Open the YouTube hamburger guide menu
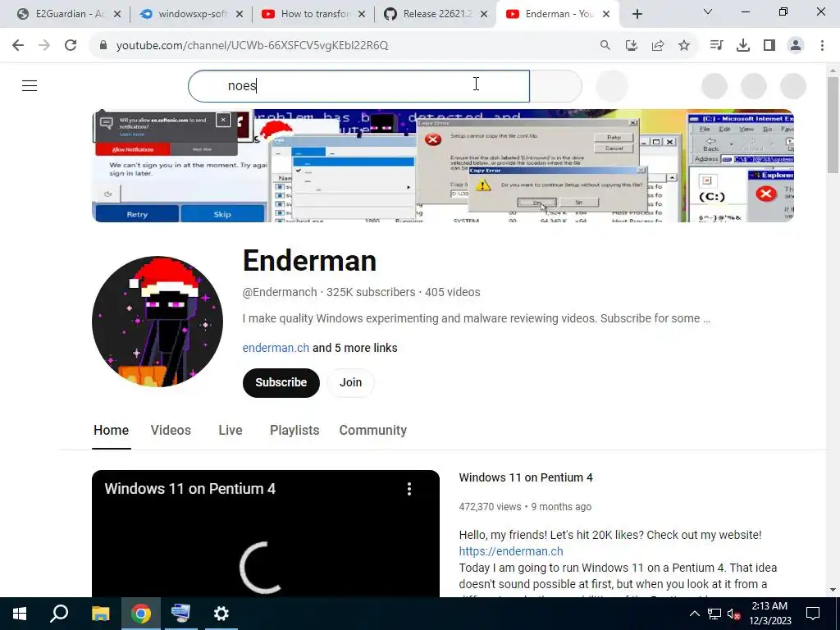Image resolution: width=840 pixels, height=630 pixels. coord(30,85)
